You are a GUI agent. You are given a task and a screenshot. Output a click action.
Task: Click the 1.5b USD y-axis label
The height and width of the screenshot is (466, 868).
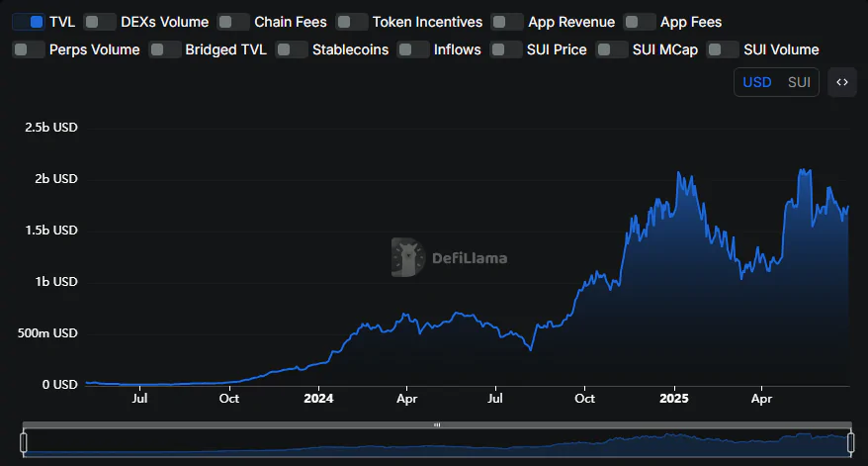tap(51, 230)
